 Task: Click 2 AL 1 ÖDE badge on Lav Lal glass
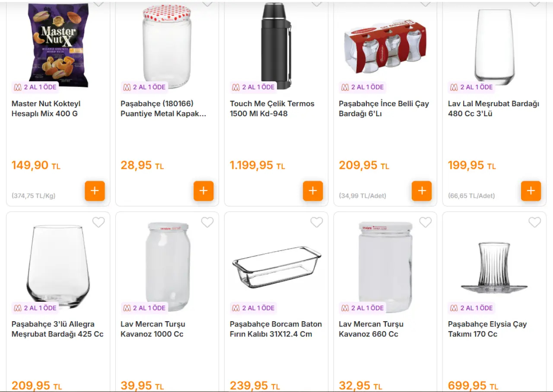pyautogui.click(x=472, y=87)
